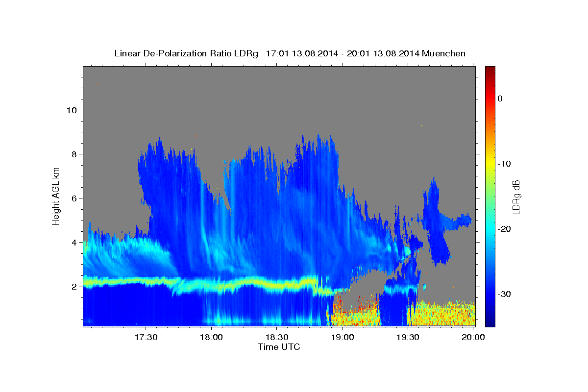588x392 pixels.
Task: Click the '19:00' time axis label
Action: tap(342, 337)
